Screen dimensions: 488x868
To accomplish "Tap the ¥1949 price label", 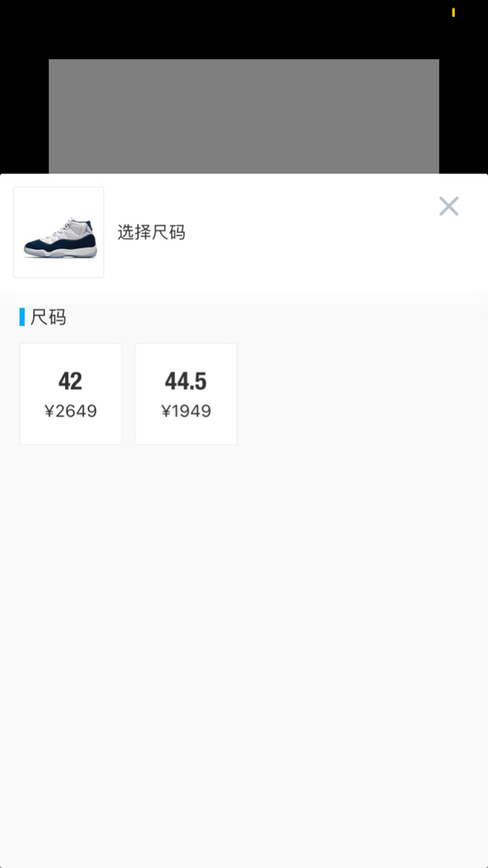I will click(x=186, y=411).
